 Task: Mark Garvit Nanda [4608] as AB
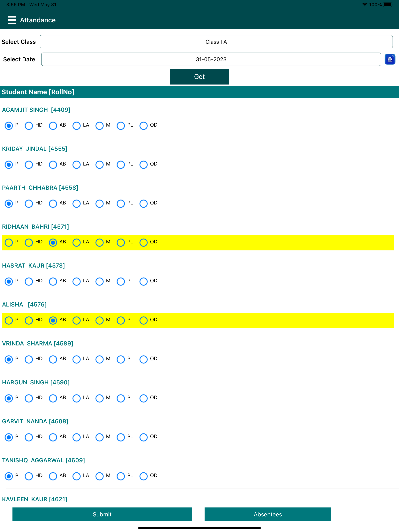point(53,437)
